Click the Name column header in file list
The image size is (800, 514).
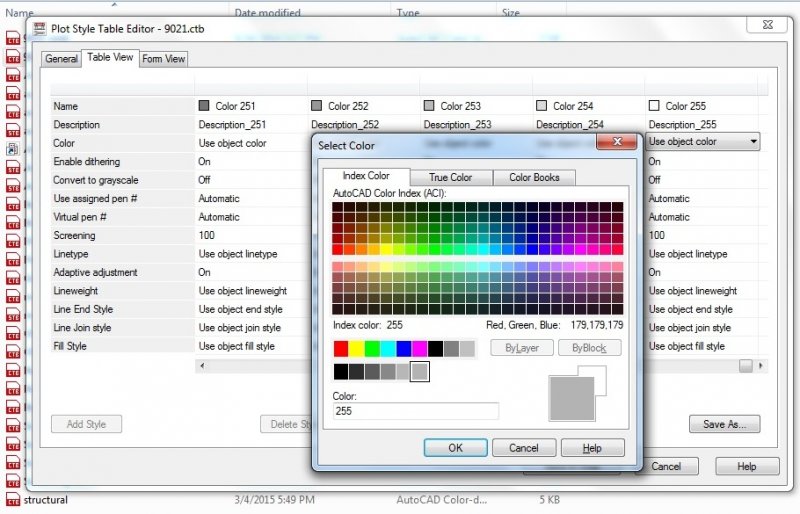(19, 12)
